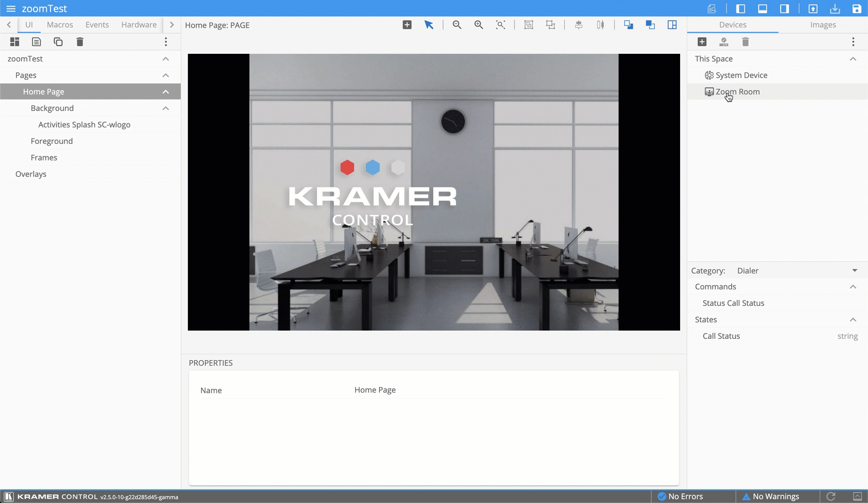Collapse the Commands section
This screenshot has height=503, width=868.
point(853,287)
